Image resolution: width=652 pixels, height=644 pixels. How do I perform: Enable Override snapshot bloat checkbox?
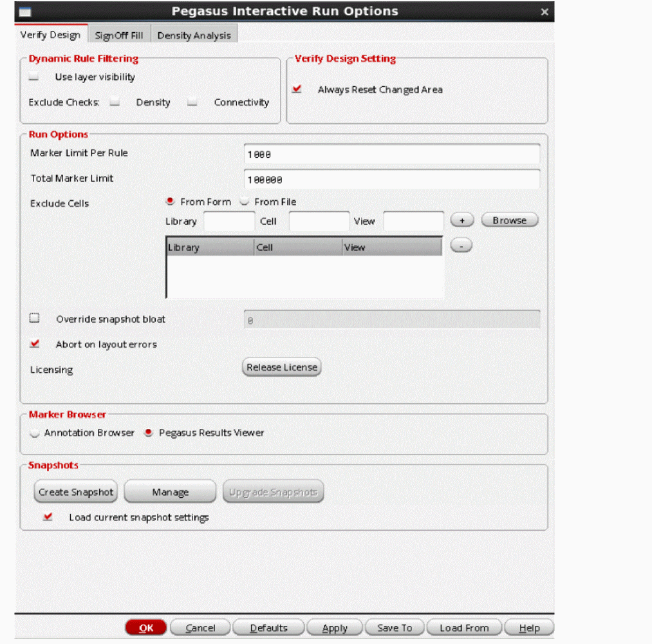pos(35,319)
